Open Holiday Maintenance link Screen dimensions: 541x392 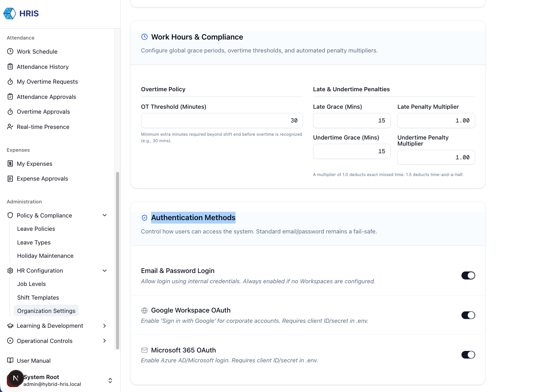(45, 256)
